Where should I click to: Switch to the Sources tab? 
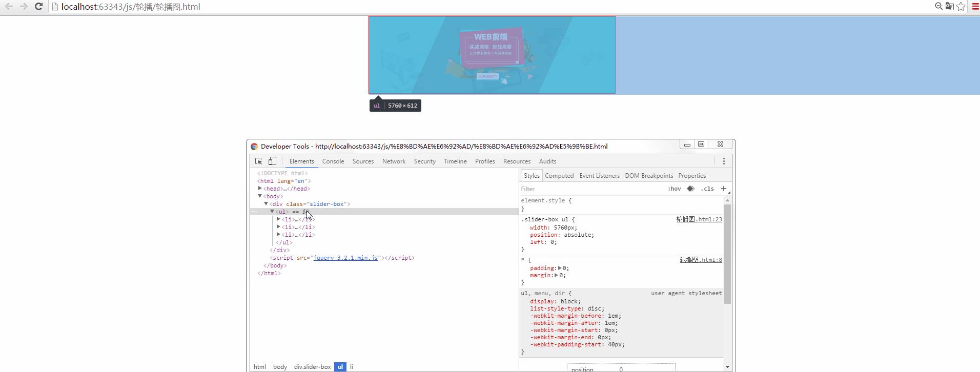tap(363, 161)
